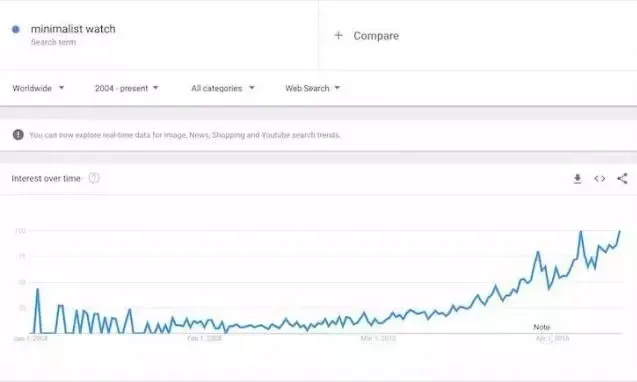Download the interest over time chart data
This screenshot has width=637, height=382.
[577, 179]
